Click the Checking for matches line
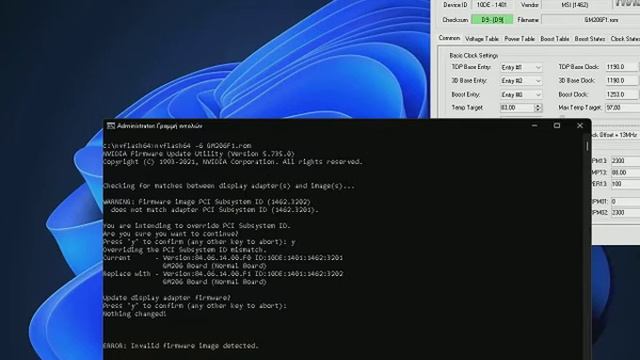This screenshot has width=640, height=360. tap(229, 186)
